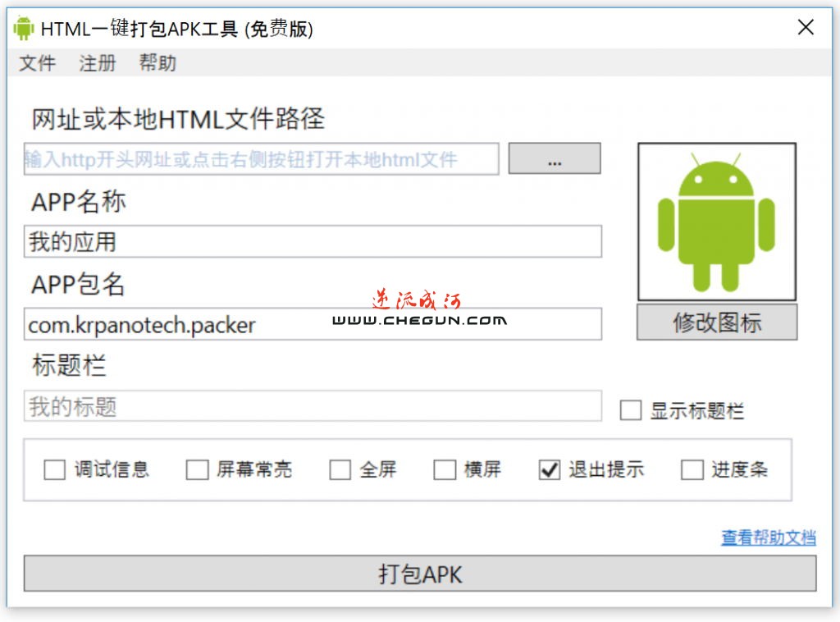Click the browse '...' button for HTML file
Viewport: 840px width, 622px height.
pos(555,158)
